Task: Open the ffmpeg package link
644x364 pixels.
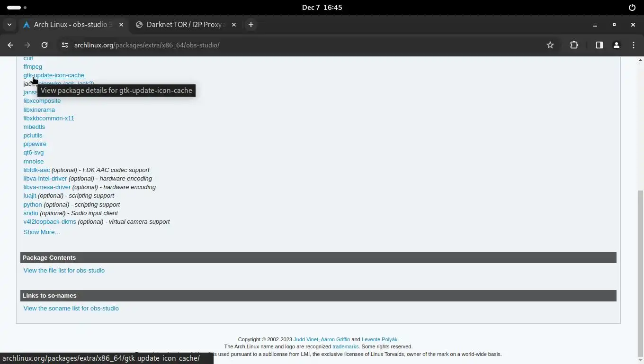Action: 33,67
